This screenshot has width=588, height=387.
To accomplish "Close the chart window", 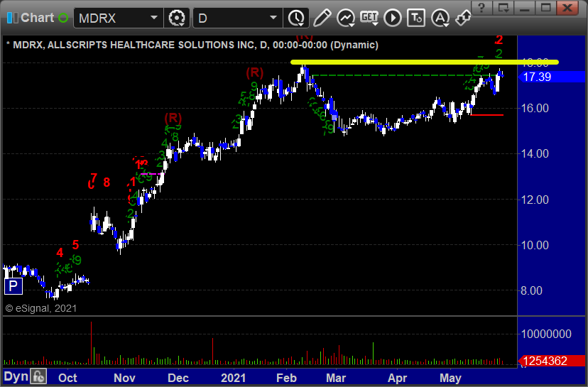I will click(x=567, y=7).
